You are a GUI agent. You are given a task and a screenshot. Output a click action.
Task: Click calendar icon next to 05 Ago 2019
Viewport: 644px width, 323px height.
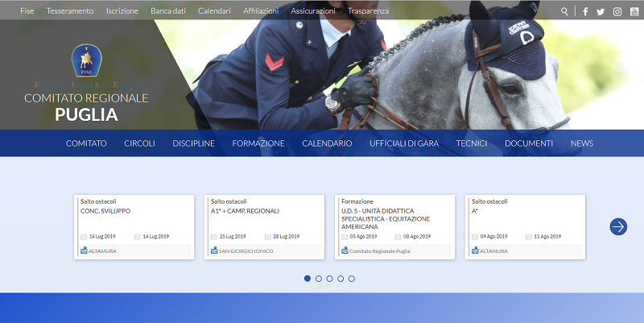pos(345,237)
